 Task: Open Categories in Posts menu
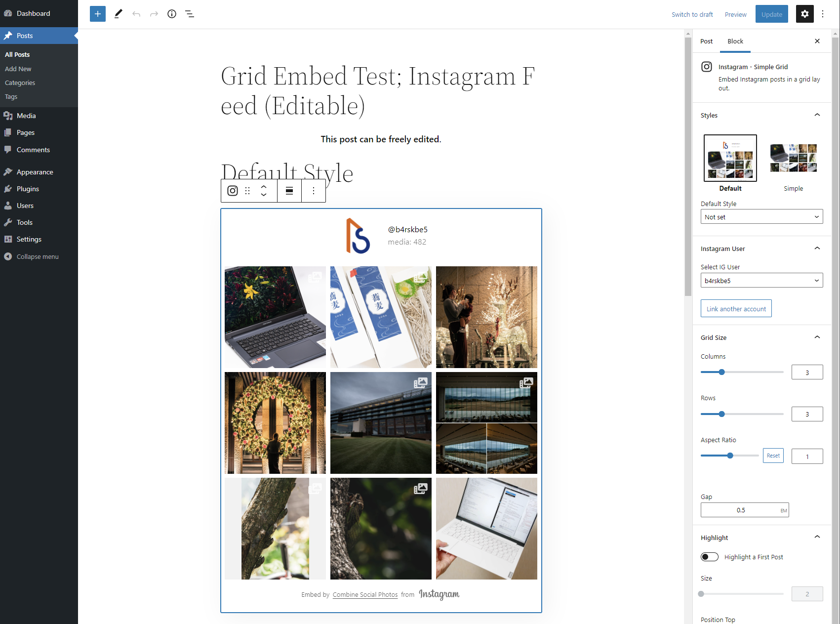[20, 83]
